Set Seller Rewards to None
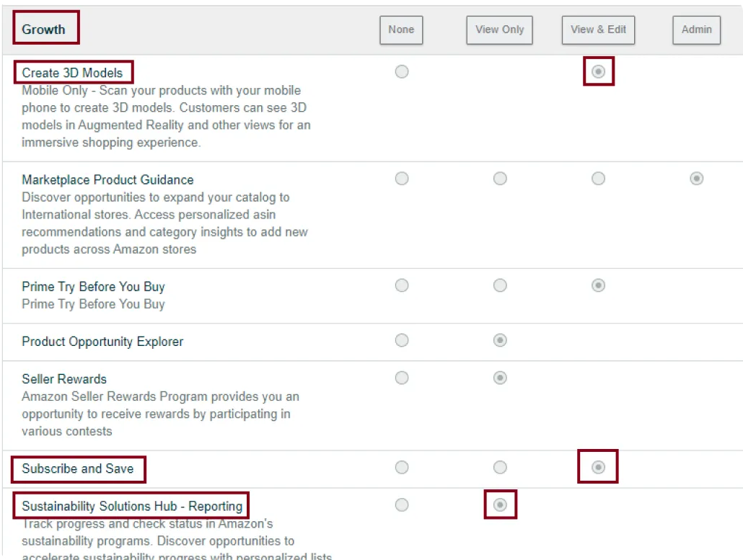The image size is (743, 560). (x=401, y=378)
